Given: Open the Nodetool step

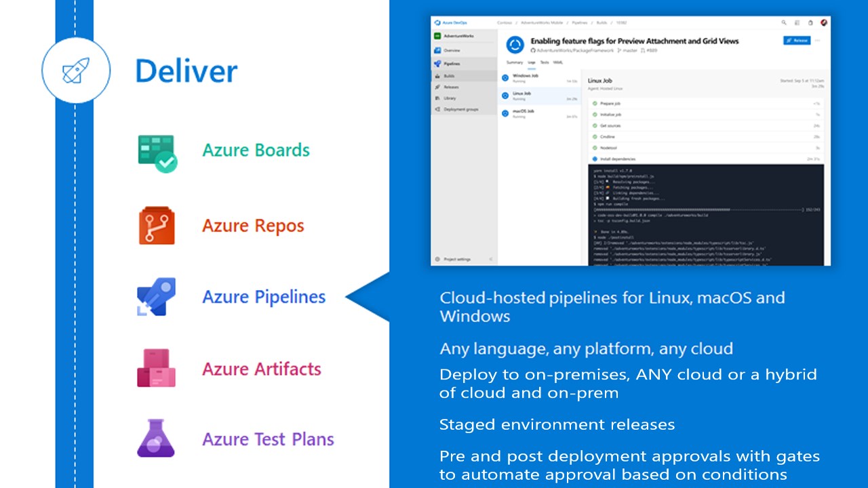Looking at the screenshot, I should [705, 147].
